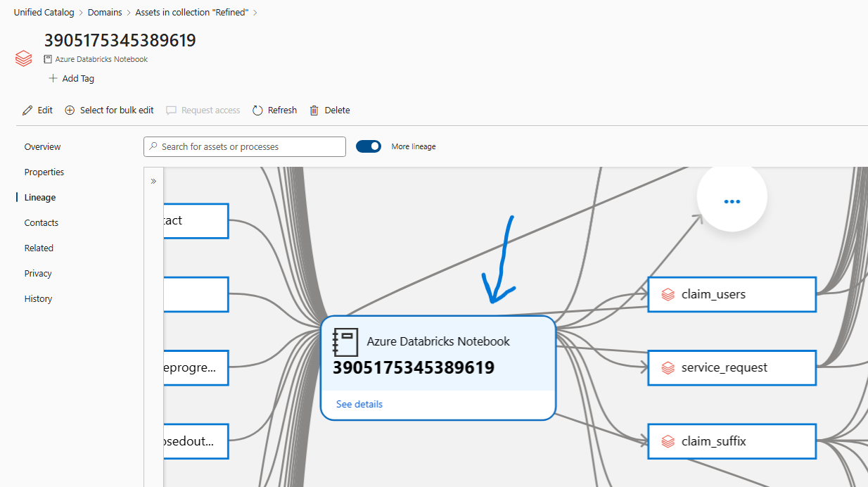Click the More lineage label text

point(414,146)
